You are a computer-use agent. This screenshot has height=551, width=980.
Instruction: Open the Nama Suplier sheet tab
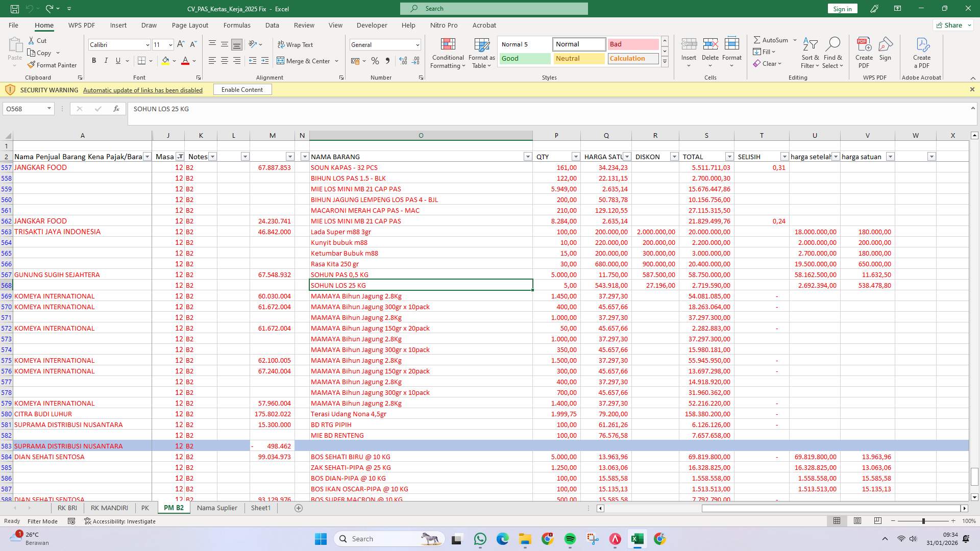tap(216, 508)
